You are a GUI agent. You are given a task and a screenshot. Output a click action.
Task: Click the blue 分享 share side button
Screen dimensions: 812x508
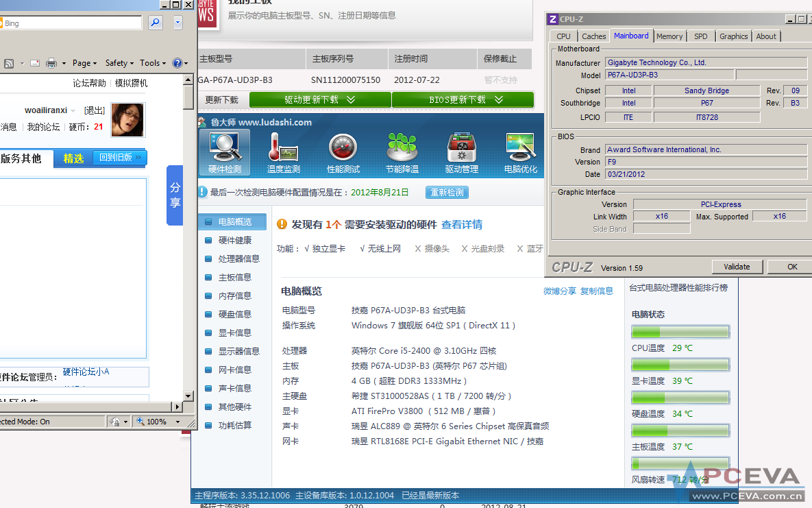175,195
